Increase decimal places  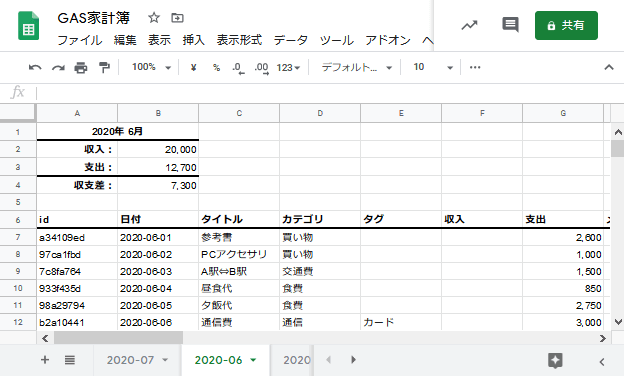coord(261,68)
